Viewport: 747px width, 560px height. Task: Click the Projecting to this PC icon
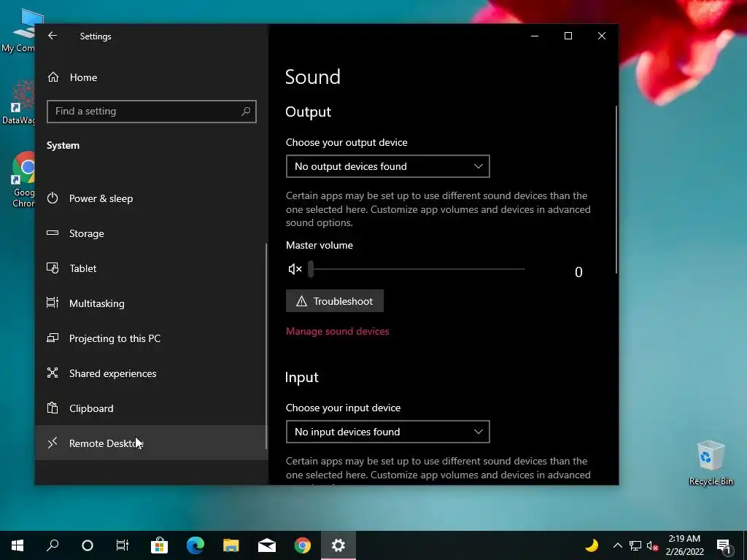pos(53,338)
